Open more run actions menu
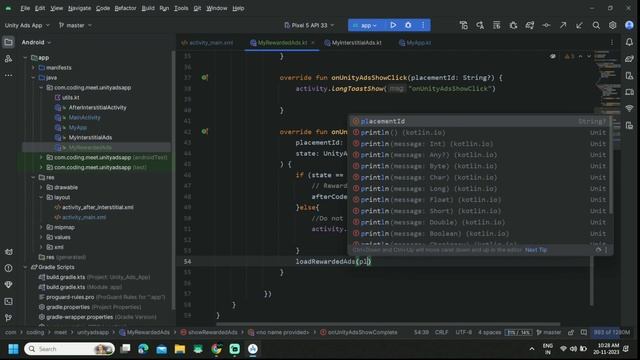 [423, 25]
